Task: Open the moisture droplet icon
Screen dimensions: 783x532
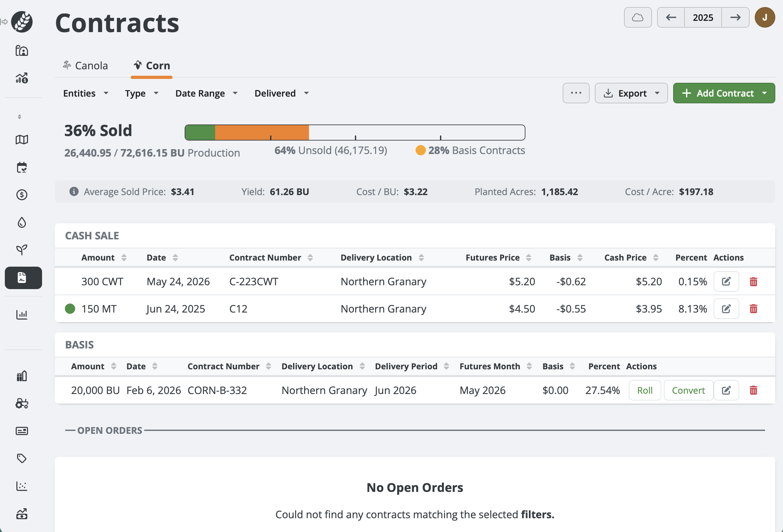Action: point(22,222)
